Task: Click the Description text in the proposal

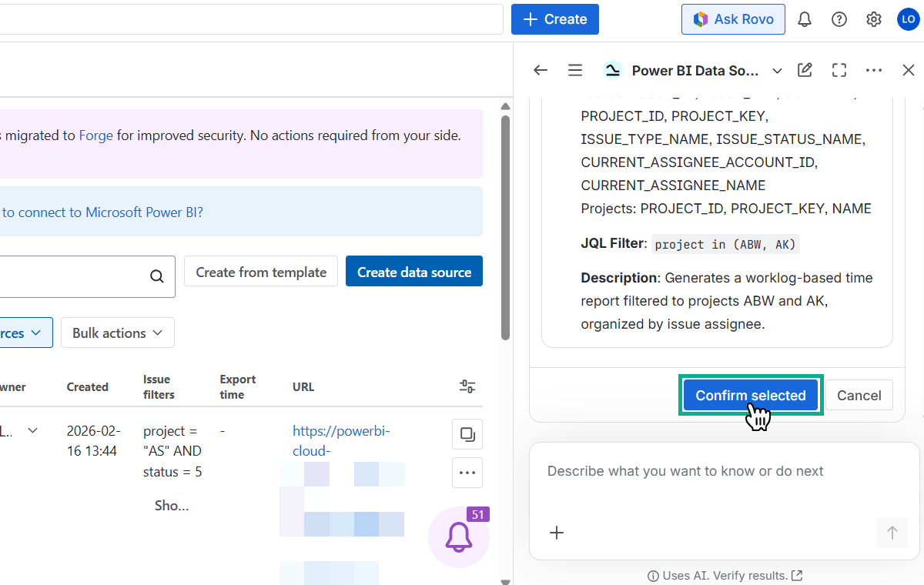Action: (x=727, y=300)
